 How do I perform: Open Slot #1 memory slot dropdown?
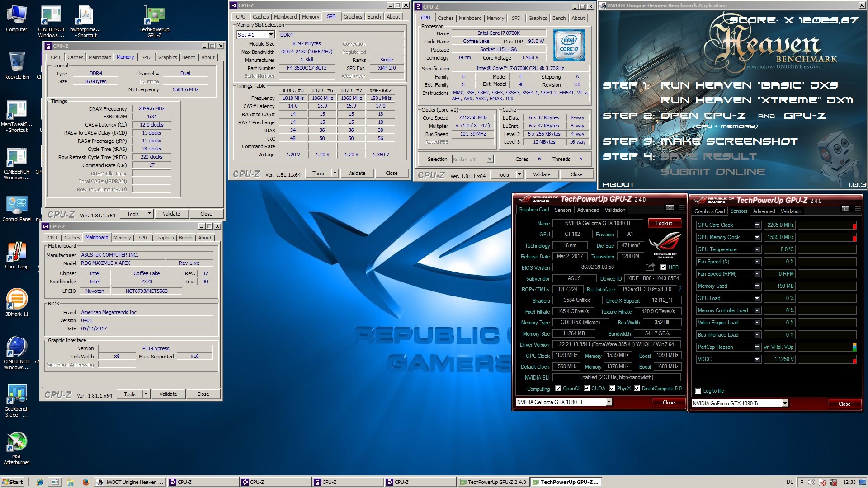point(271,35)
